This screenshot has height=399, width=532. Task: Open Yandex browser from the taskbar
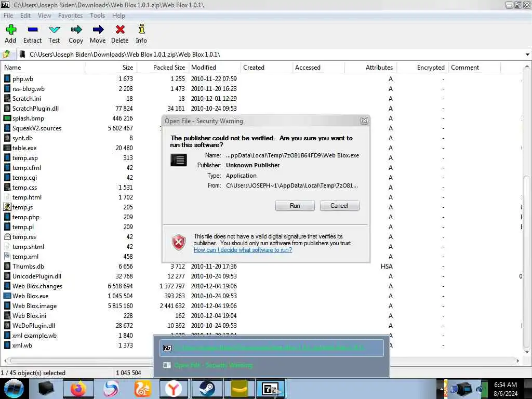click(x=174, y=389)
